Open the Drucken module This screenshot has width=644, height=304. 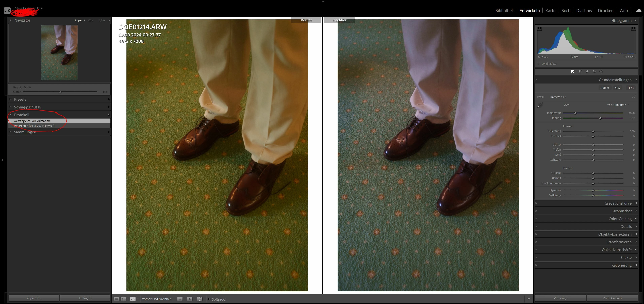tap(605, 11)
